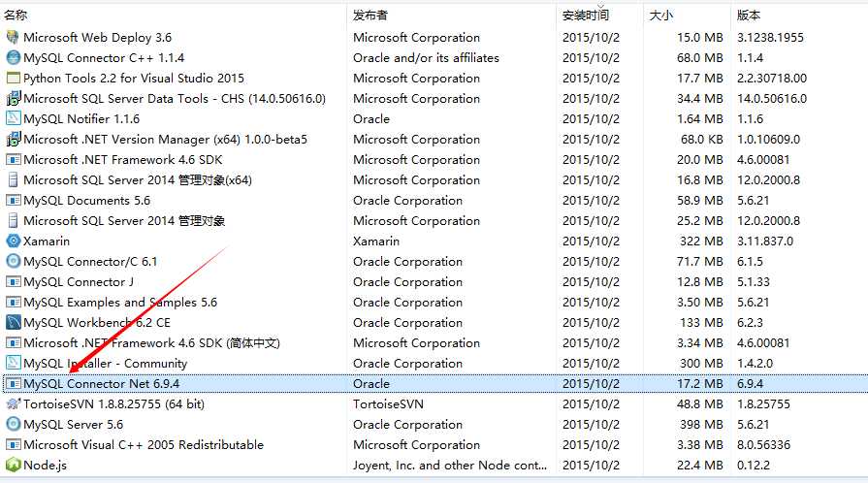Select the MySQL Connector Net 6.9.4 entry
Screen dimensions: 868x483
[101, 384]
